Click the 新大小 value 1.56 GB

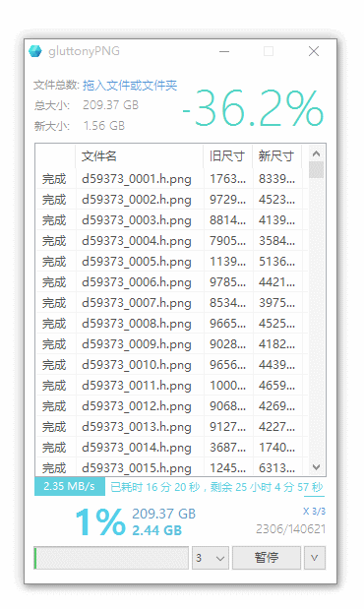(x=104, y=126)
